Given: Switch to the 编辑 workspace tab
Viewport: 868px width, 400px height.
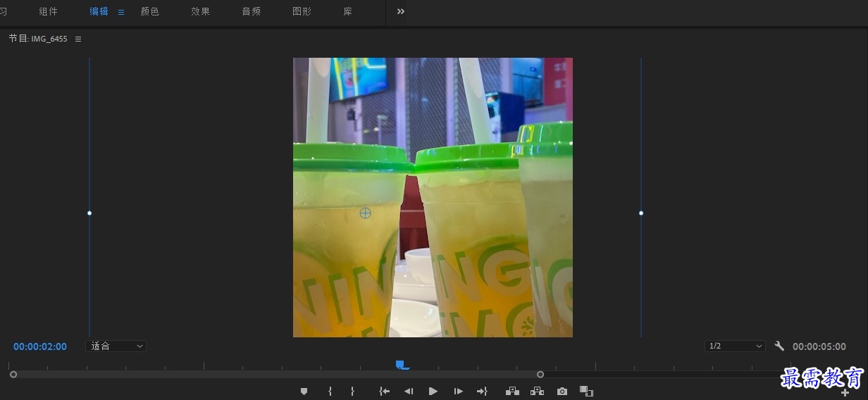Looking at the screenshot, I should click(99, 12).
